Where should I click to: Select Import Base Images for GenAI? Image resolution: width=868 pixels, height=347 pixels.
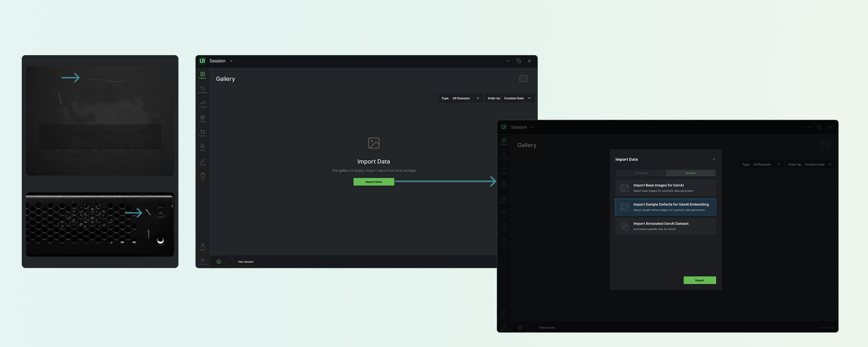[x=665, y=188]
